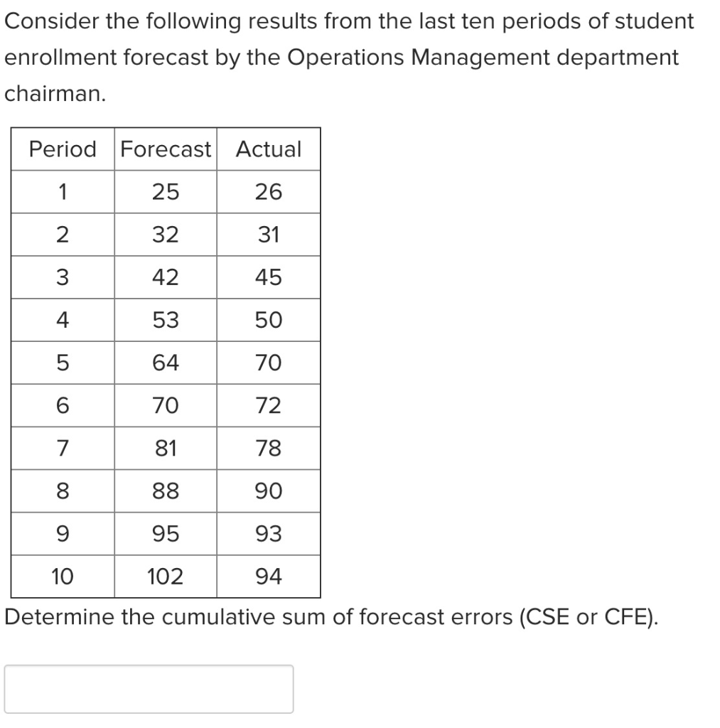
Task: Select the period number 2 cell
Action: (62, 235)
